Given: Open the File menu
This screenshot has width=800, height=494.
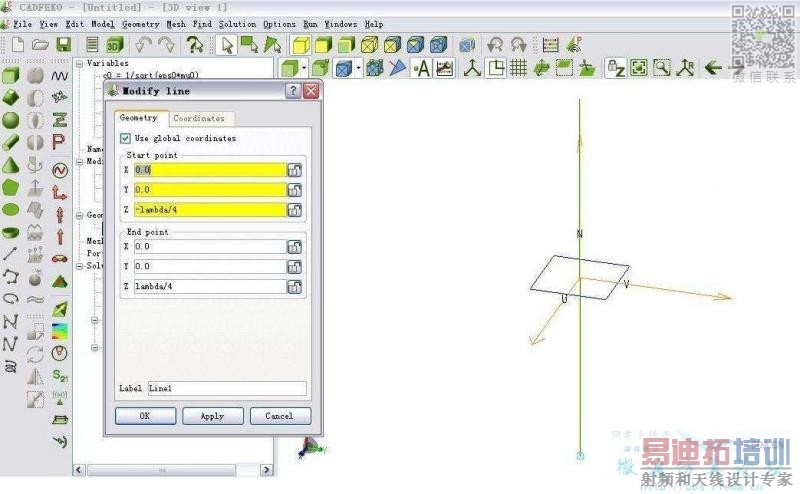Looking at the screenshot, I should (21, 24).
